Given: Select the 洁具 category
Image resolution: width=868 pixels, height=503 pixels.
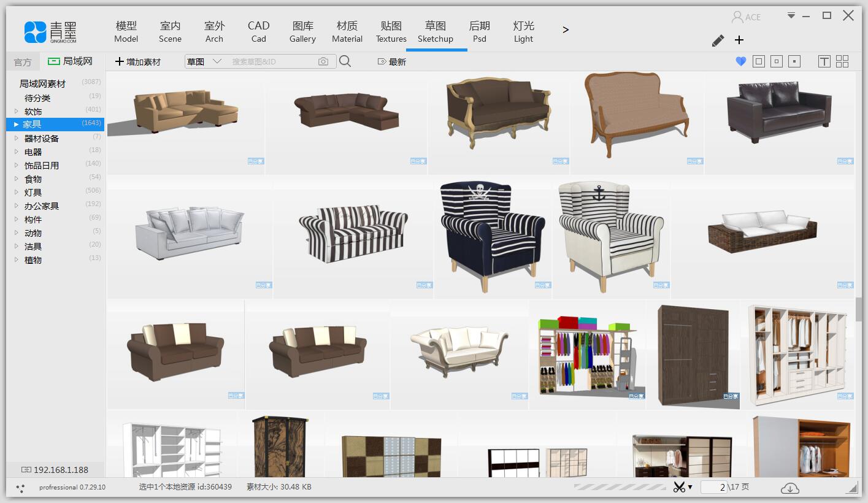Looking at the screenshot, I should [x=33, y=247].
